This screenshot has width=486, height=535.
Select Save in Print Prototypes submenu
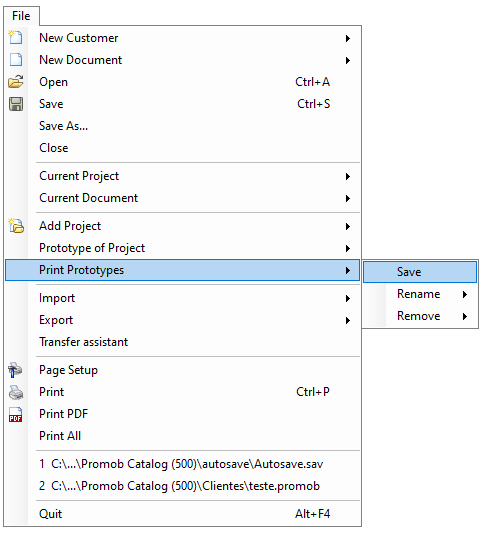point(420,272)
